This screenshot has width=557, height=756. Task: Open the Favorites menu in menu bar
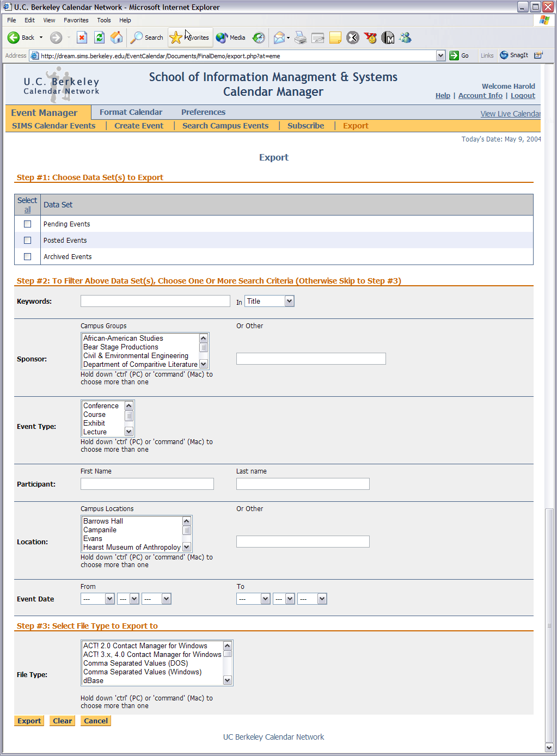76,20
